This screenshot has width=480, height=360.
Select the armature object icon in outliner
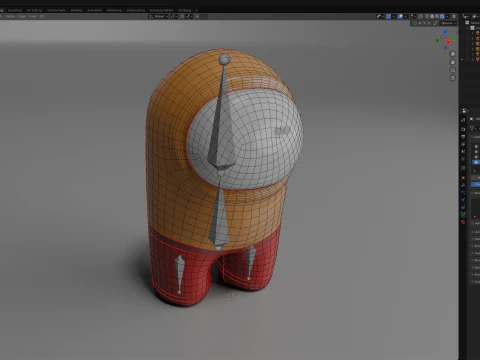click(477, 38)
